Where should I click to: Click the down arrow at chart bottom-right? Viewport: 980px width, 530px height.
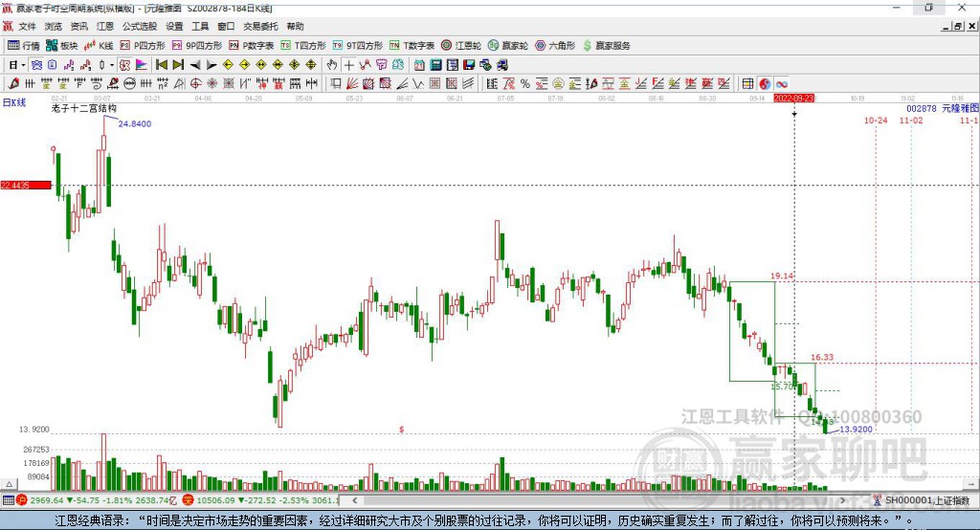pyautogui.click(x=970, y=484)
